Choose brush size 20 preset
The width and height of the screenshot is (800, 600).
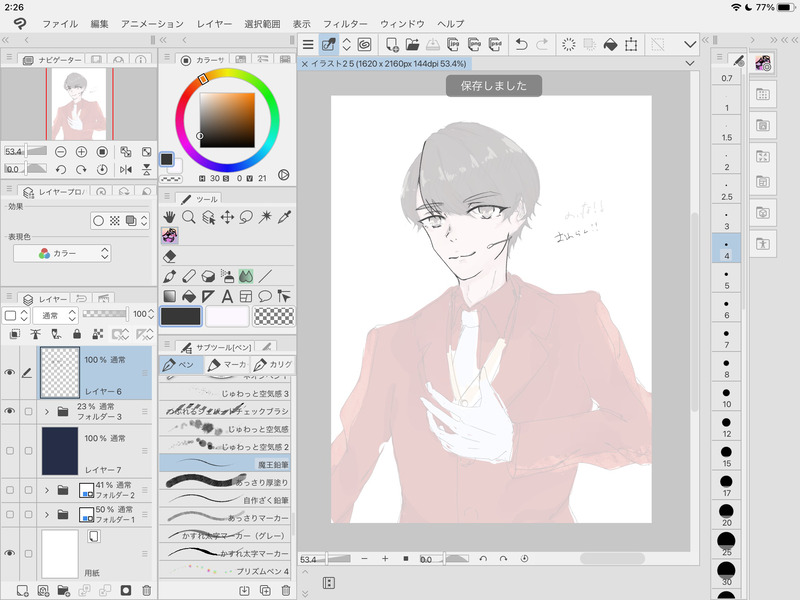(x=726, y=515)
